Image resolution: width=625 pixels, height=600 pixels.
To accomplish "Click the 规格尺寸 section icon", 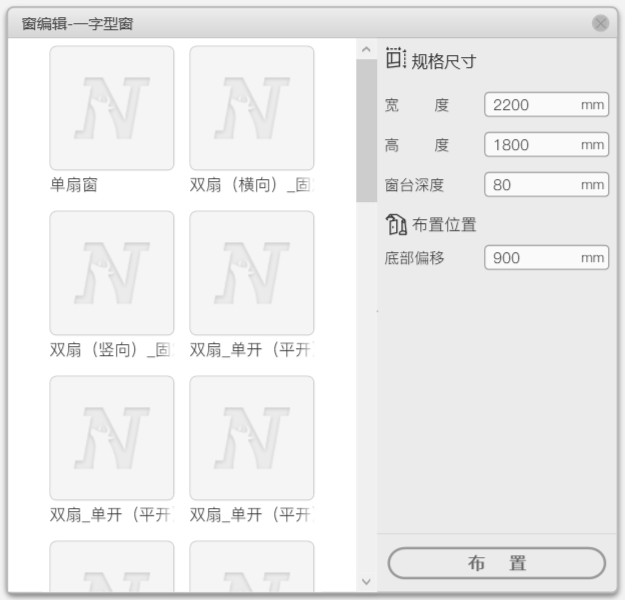I will 396,58.
